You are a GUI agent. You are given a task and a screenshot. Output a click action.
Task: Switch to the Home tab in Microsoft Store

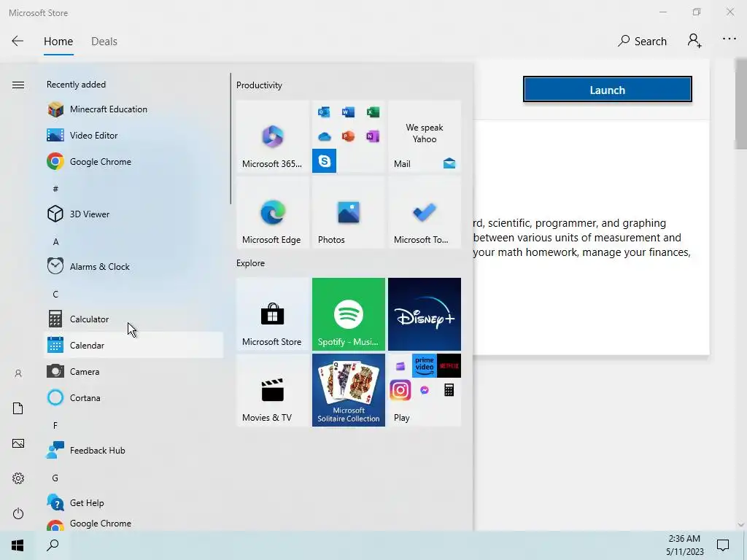[58, 42]
